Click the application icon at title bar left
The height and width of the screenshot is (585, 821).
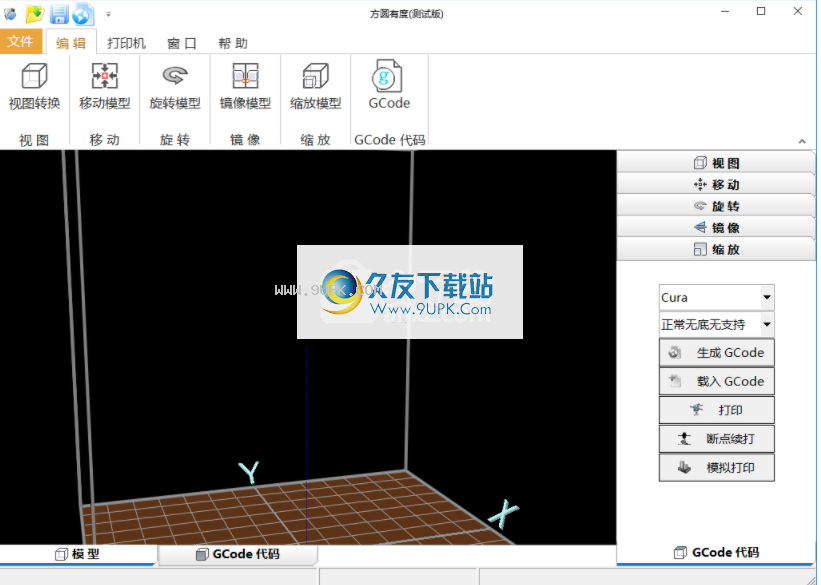[x=10, y=14]
